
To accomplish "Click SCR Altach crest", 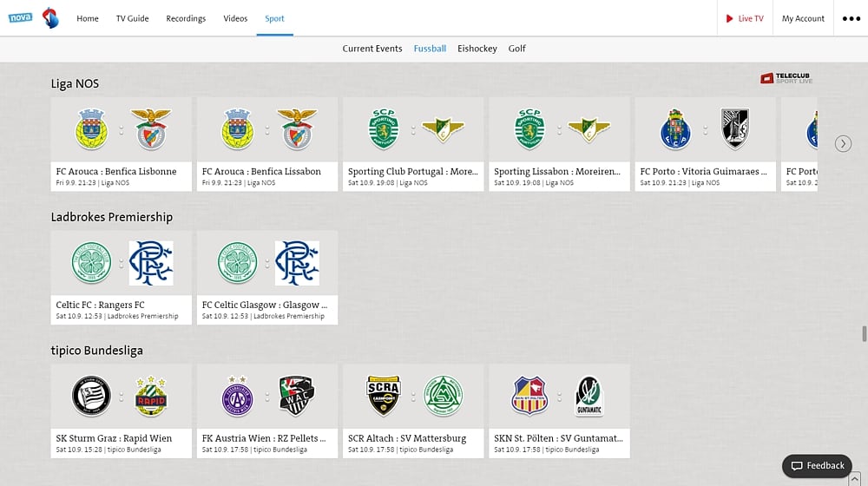I will [x=384, y=397].
